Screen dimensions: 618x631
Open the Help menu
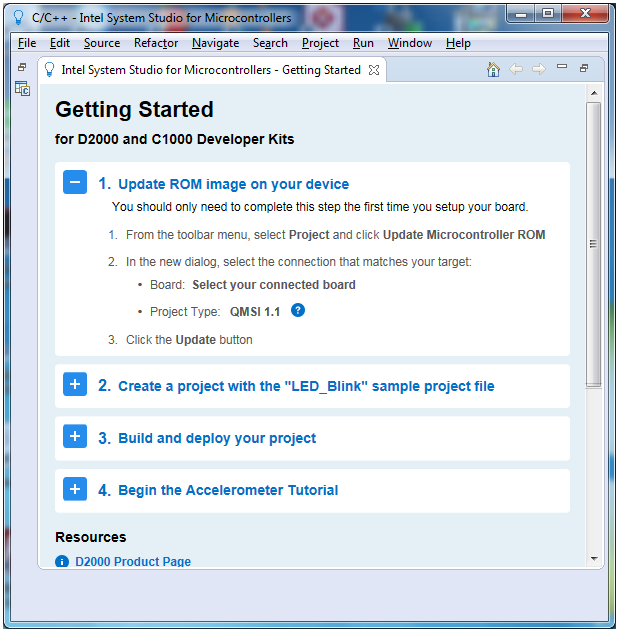point(458,43)
